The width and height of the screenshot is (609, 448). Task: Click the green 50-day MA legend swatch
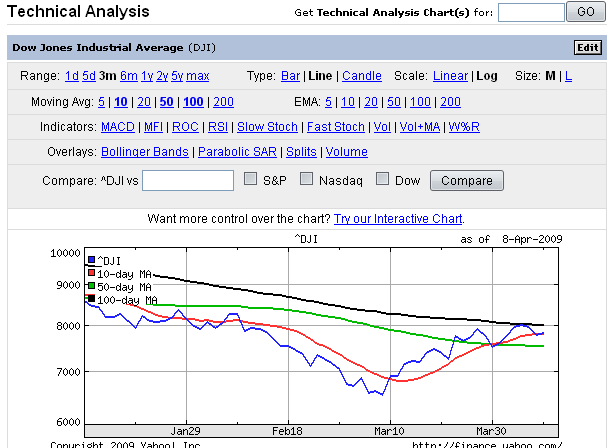tap(92, 286)
